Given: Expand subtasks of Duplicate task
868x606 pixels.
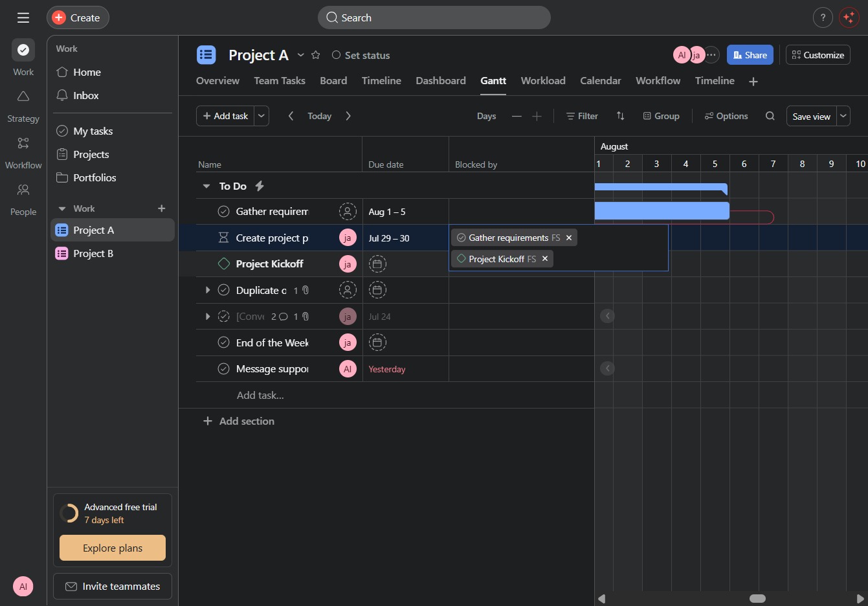Looking at the screenshot, I should pos(208,290).
